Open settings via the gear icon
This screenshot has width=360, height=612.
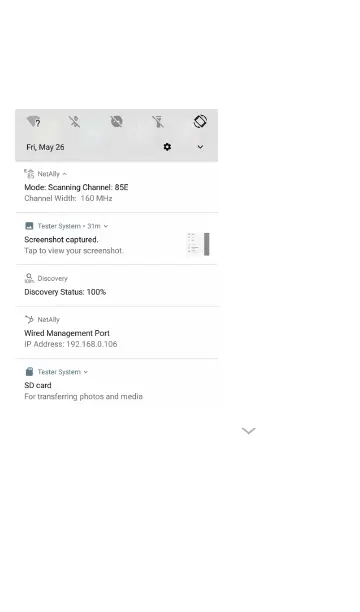click(x=167, y=147)
